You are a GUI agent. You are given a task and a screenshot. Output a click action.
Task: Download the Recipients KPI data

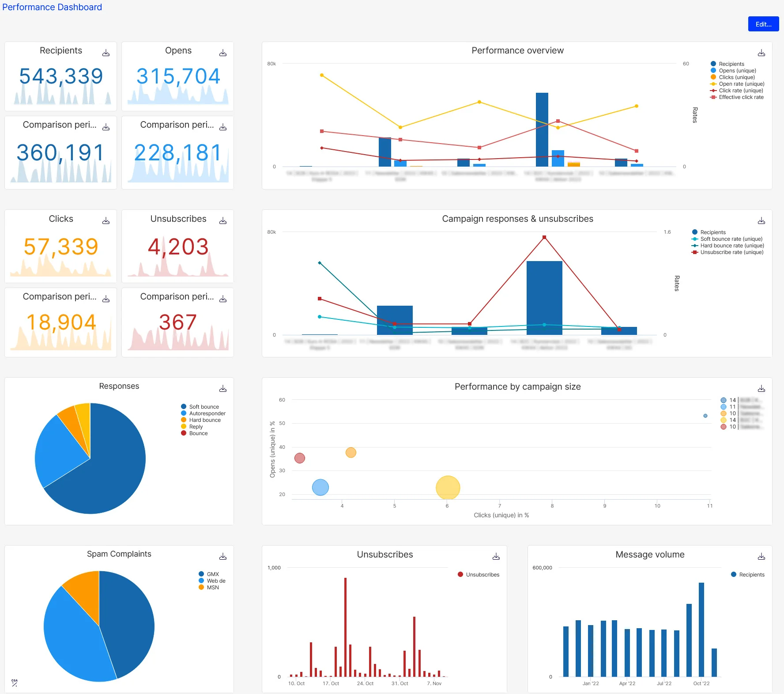click(x=106, y=53)
